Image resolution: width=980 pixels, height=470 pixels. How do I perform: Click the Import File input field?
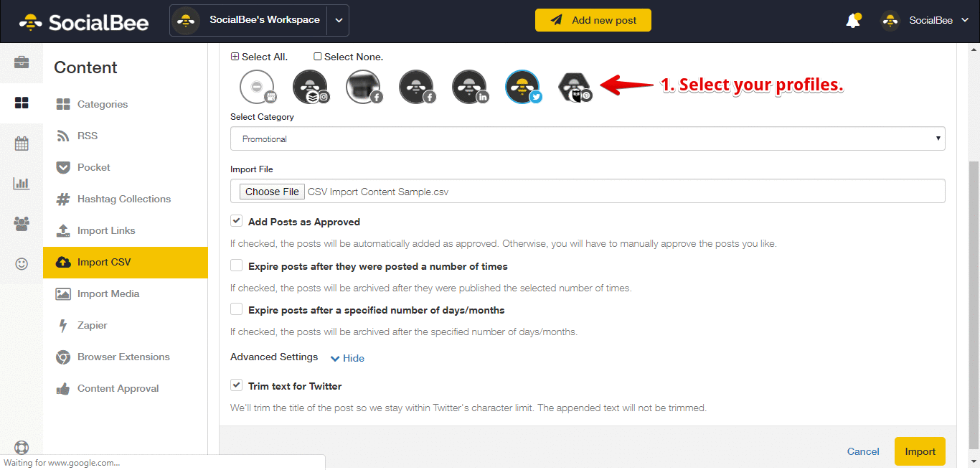[588, 191]
